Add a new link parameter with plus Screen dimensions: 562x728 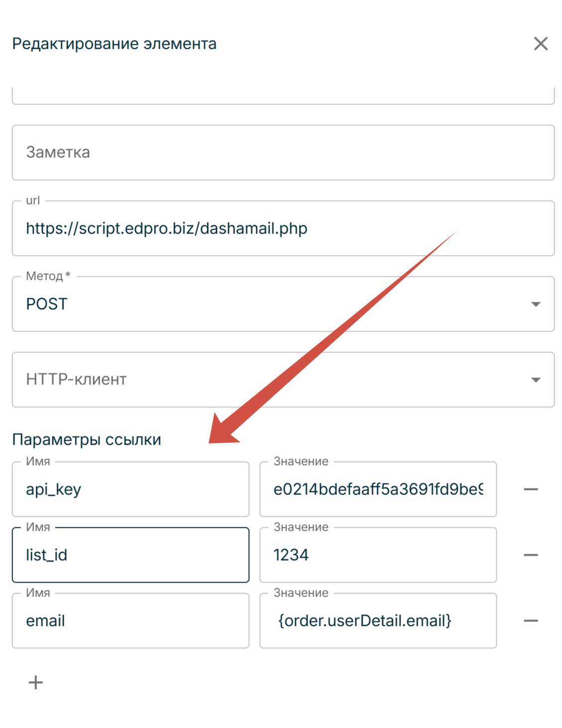coord(35,682)
